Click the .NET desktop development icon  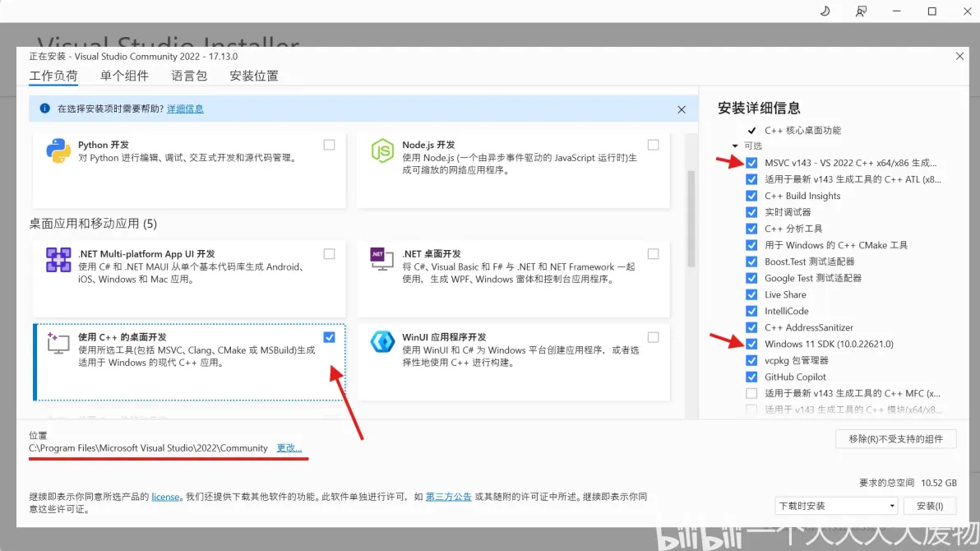(381, 259)
